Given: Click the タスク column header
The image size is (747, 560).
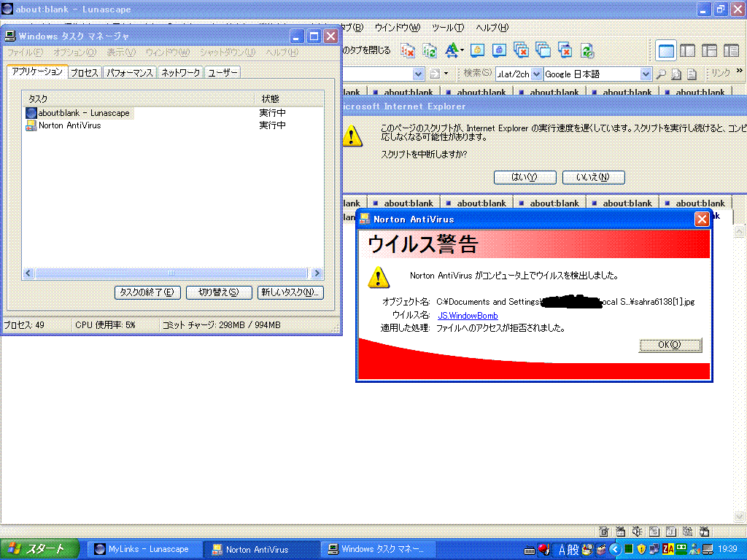Looking at the screenshot, I should click(138, 98).
